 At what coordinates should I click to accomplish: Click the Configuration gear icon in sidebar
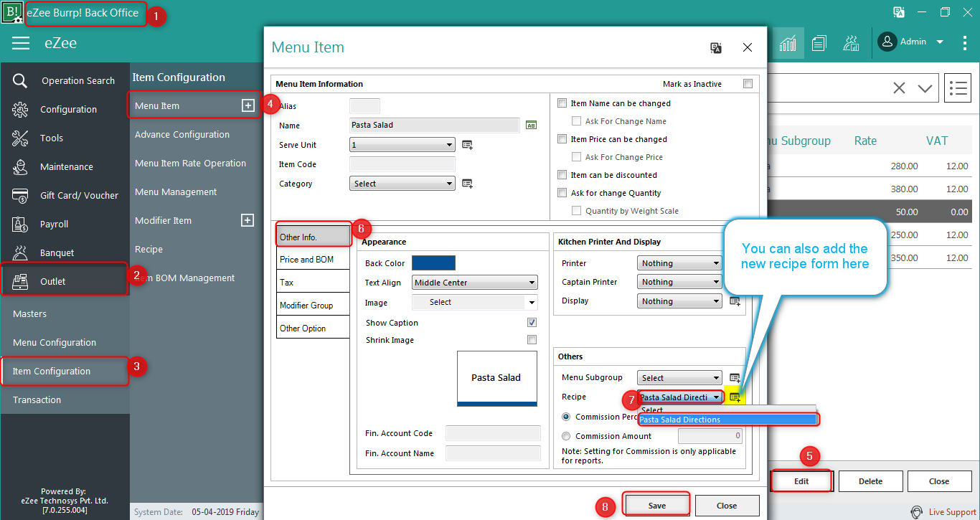click(20, 109)
